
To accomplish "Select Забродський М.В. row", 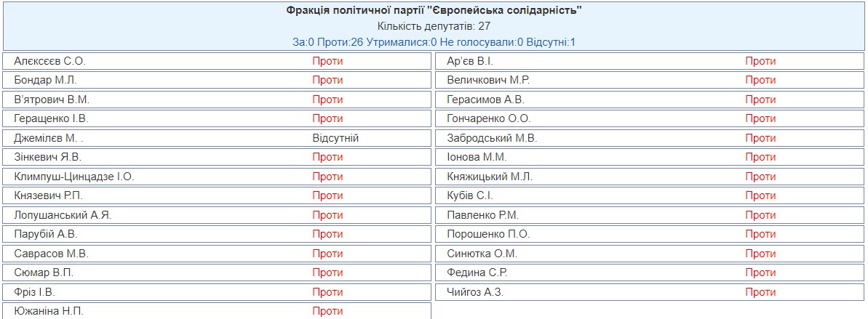I will pos(650,137).
